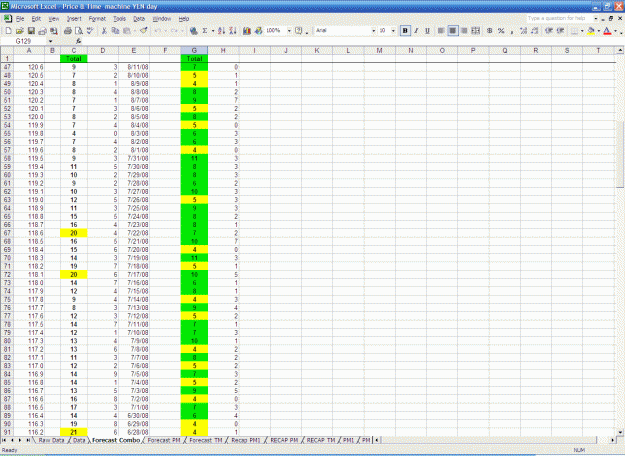Image resolution: width=625 pixels, height=456 pixels.
Task: Save the workbook with the floppy disk icon
Action: (x=31, y=31)
